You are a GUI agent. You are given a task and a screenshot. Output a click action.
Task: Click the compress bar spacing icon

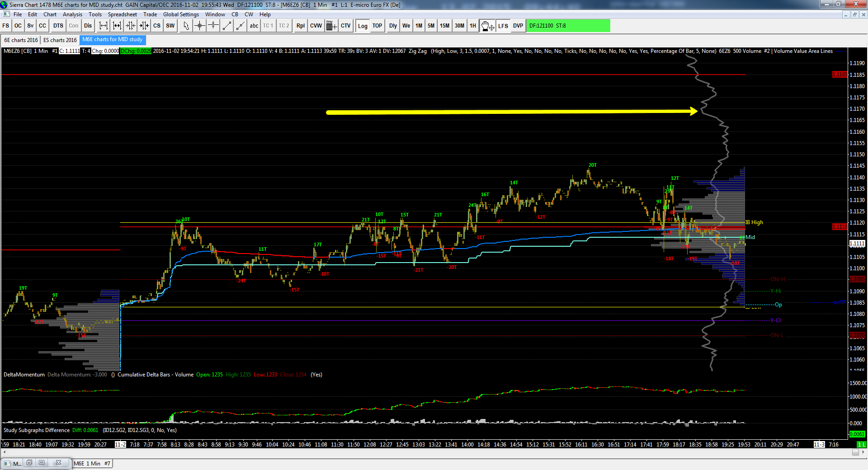pyautogui.click(x=117, y=26)
